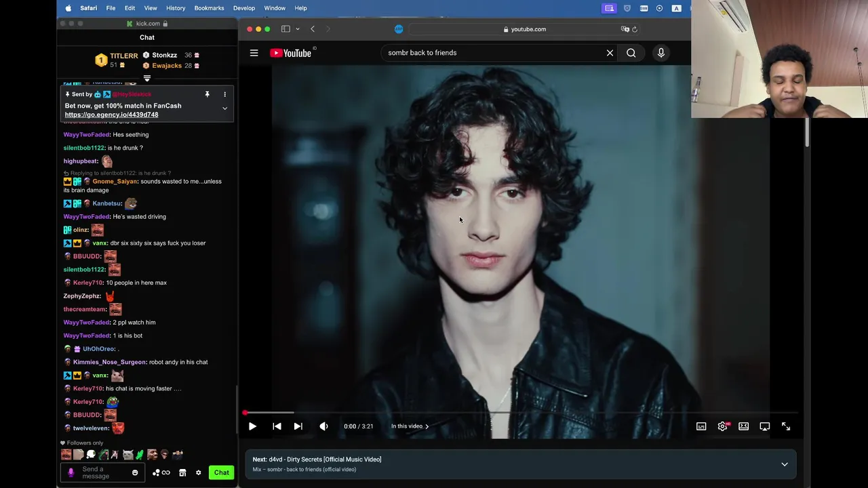Run search with magnifier button
The width and height of the screenshot is (868, 488).
click(631, 53)
